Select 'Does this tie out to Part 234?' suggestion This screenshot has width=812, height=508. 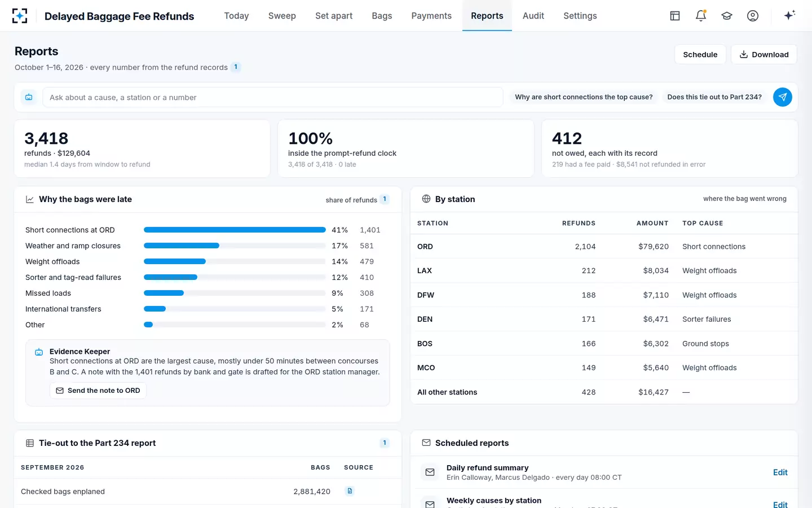tap(714, 97)
